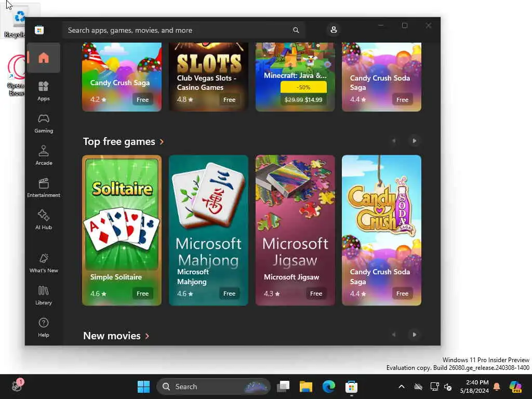Show previous New movies page
532x399 pixels.
pos(394,335)
